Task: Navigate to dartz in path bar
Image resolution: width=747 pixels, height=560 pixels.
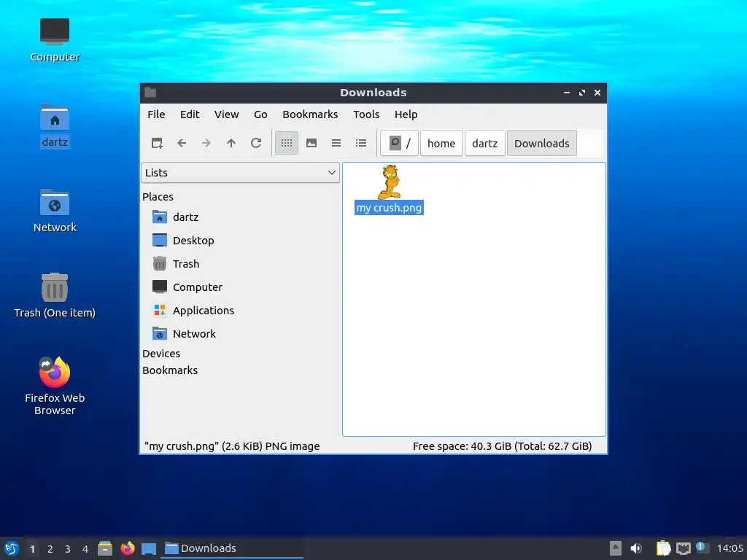Action: [x=485, y=143]
